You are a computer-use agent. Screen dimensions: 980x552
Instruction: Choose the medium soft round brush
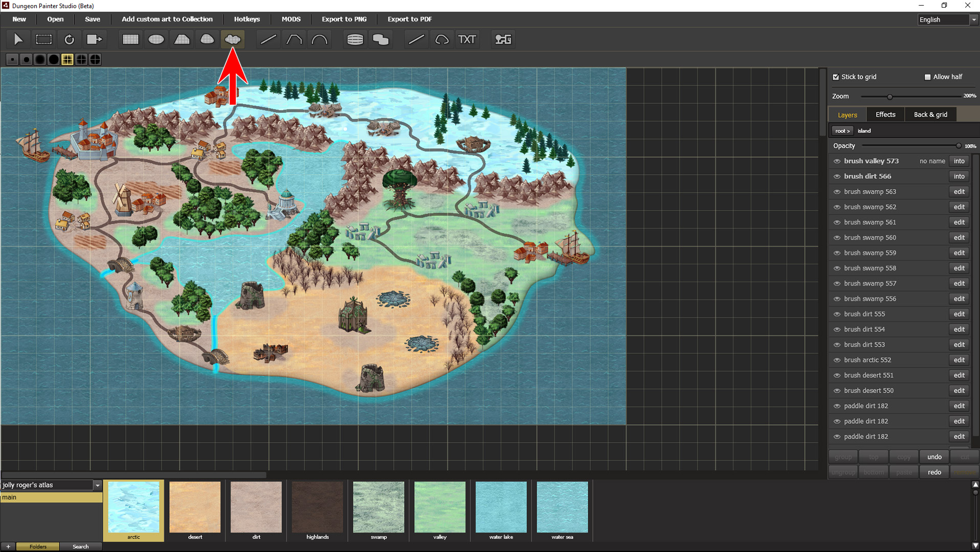click(40, 60)
